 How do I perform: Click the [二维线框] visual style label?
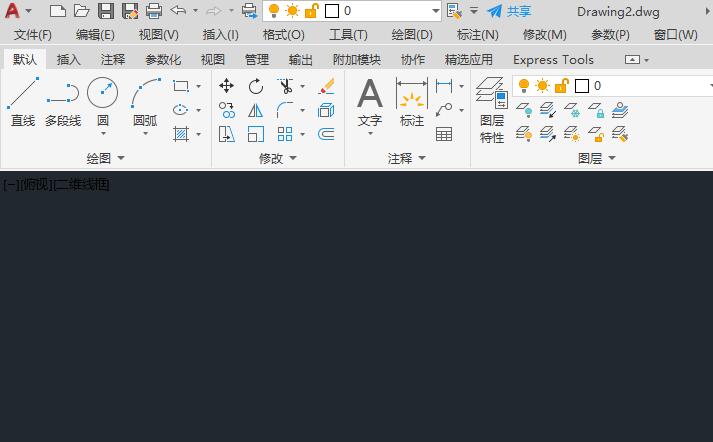pos(81,185)
